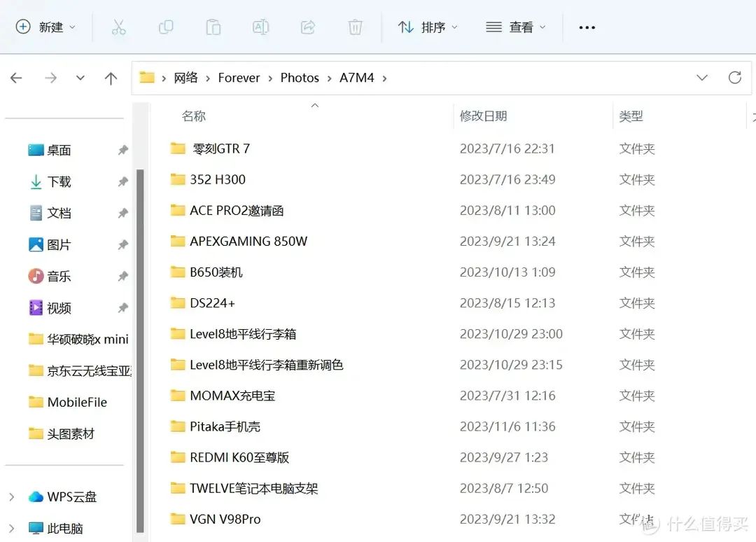Toggle the pin next to 图片
Screen dimensions: 756x542
coord(123,244)
